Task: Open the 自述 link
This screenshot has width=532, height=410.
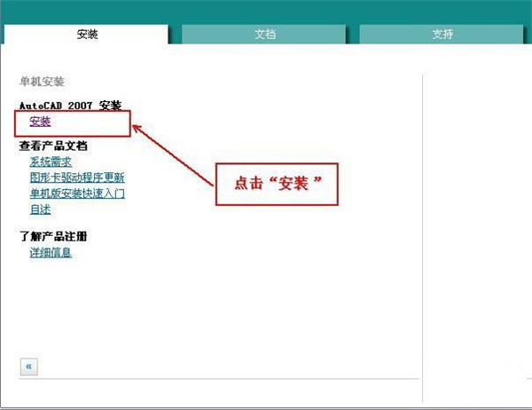Action: [41, 209]
